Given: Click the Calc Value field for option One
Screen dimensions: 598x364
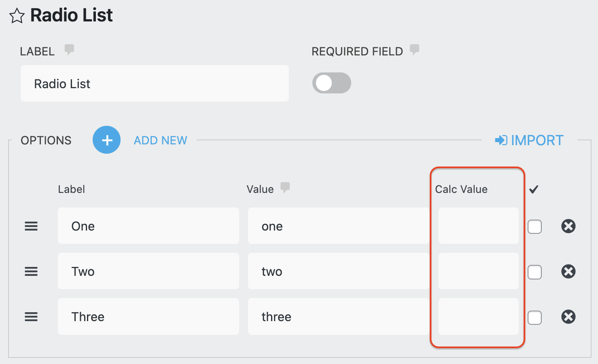Looking at the screenshot, I should coord(478,226).
